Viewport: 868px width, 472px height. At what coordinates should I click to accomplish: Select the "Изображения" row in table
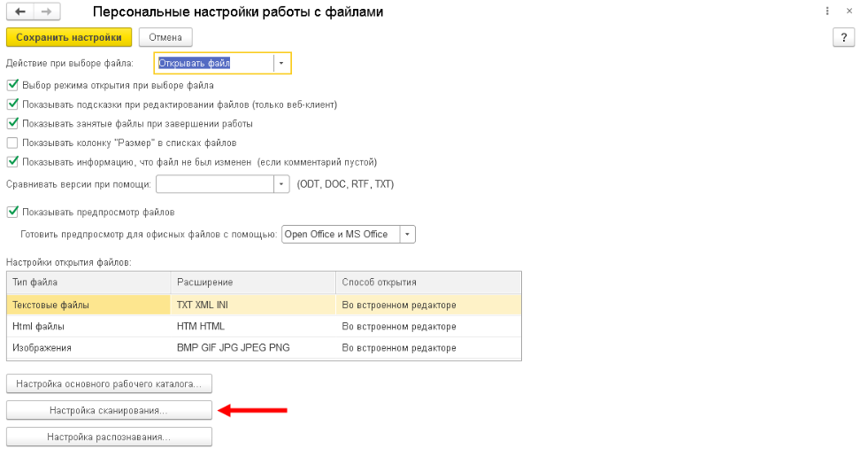pos(264,348)
